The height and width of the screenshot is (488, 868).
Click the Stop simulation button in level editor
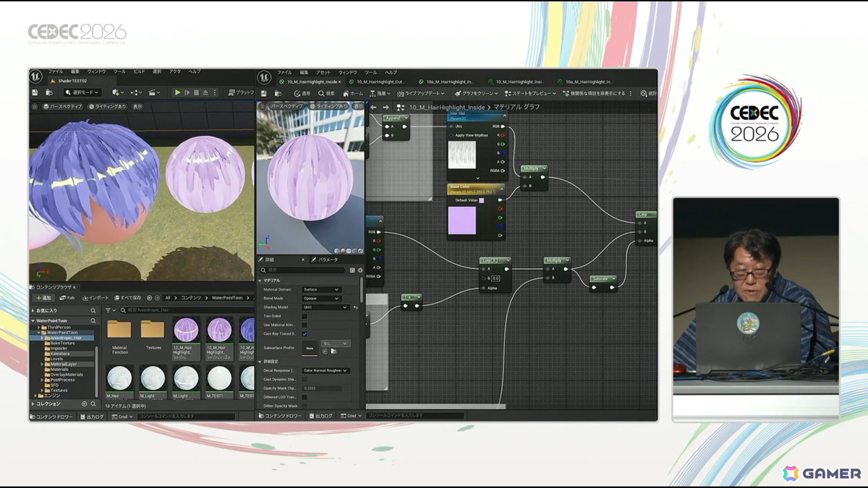click(196, 93)
